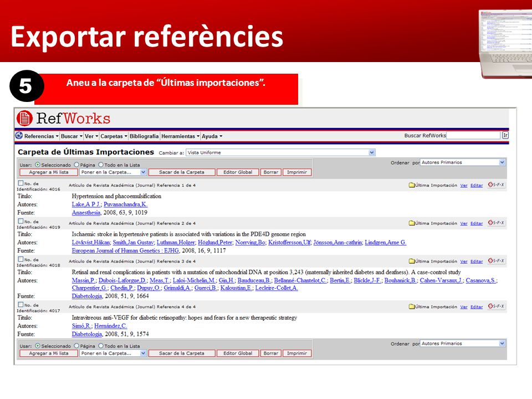
Task: Open the Ver menu
Action: tap(91, 136)
